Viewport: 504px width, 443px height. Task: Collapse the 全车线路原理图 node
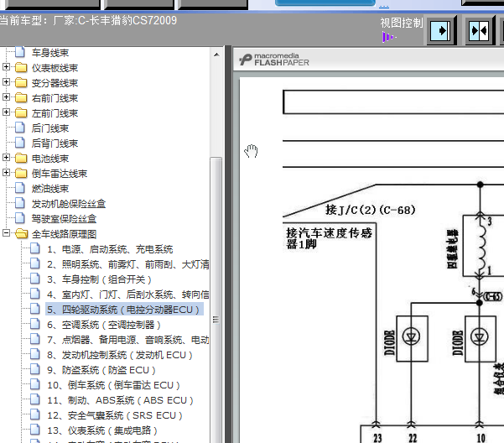tap(6, 232)
